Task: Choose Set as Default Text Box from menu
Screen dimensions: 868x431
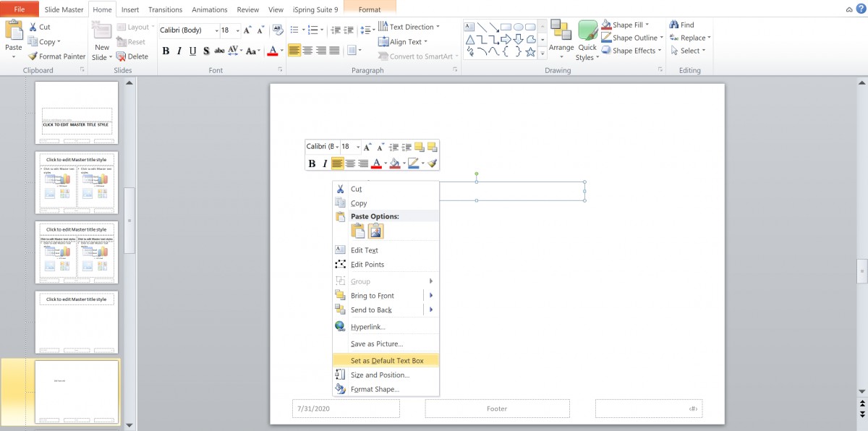Action: point(386,360)
